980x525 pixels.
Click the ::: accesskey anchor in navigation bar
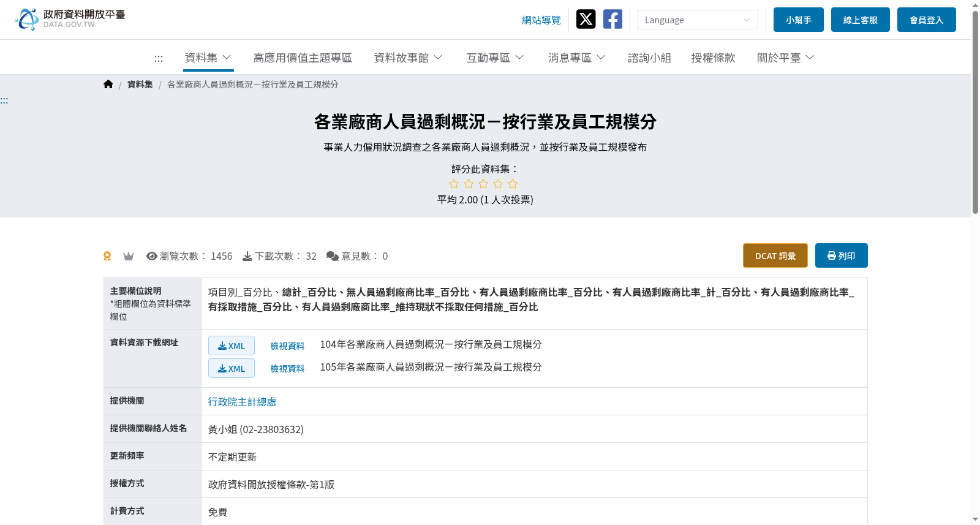[159, 58]
